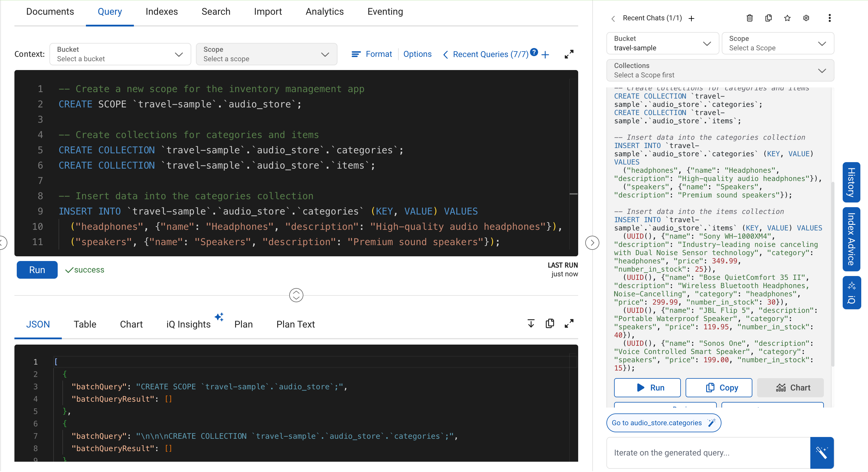Switch to Documents tab
Screen dimensions: 868x472
coord(50,11)
